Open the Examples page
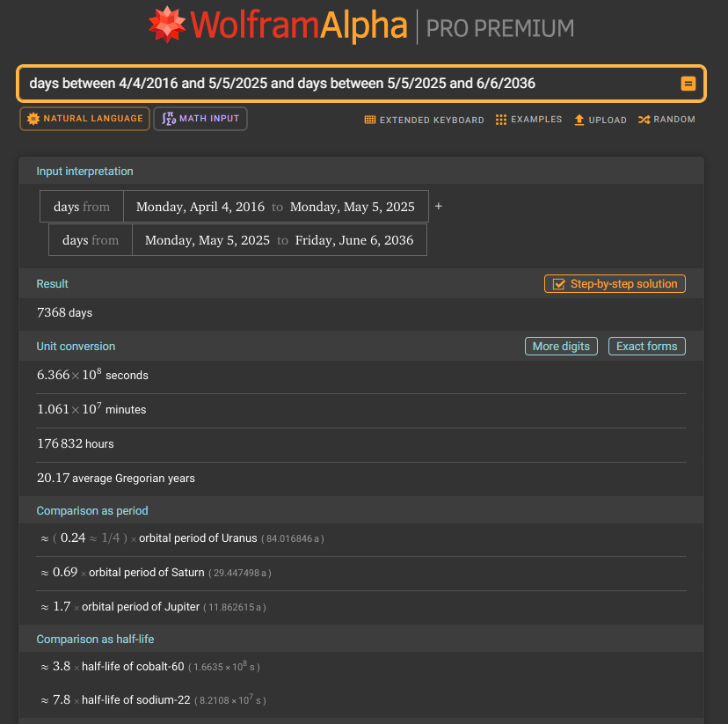 coord(528,120)
